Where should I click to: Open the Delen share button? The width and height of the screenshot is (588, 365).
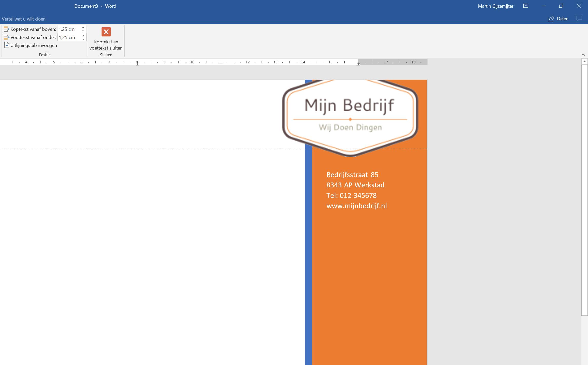(558, 19)
